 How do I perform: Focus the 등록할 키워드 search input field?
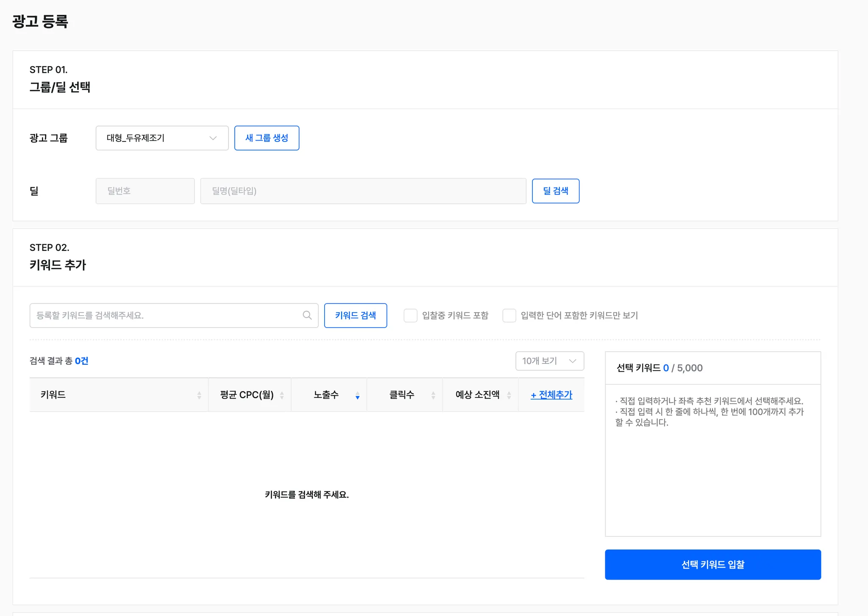click(x=165, y=316)
